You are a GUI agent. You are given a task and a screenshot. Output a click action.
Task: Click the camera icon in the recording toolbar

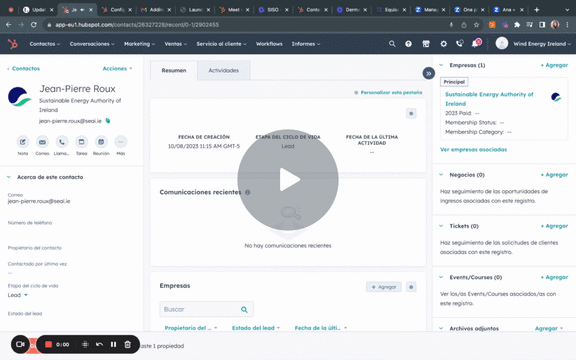20,345
